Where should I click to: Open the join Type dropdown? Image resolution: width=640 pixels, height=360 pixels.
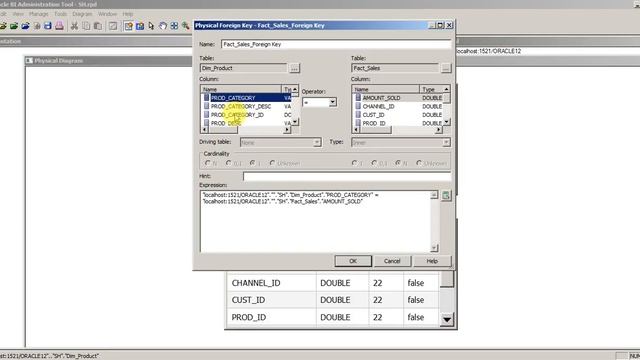446,142
